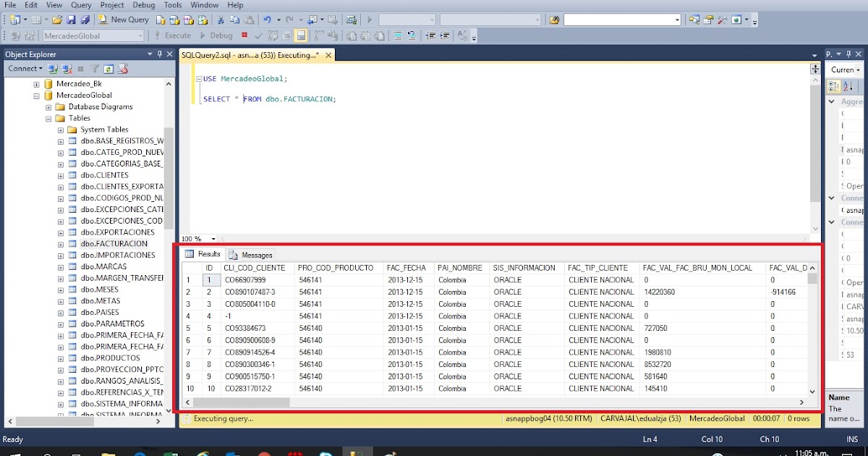Select the Disconnect server icon in Object Explorer
Image resolution: width=868 pixels, height=456 pixels.
[67, 68]
